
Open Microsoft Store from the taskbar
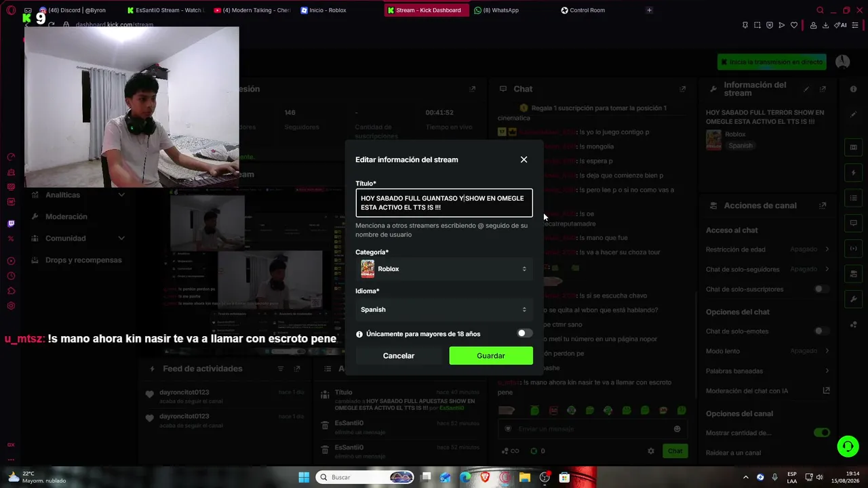point(564,477)
